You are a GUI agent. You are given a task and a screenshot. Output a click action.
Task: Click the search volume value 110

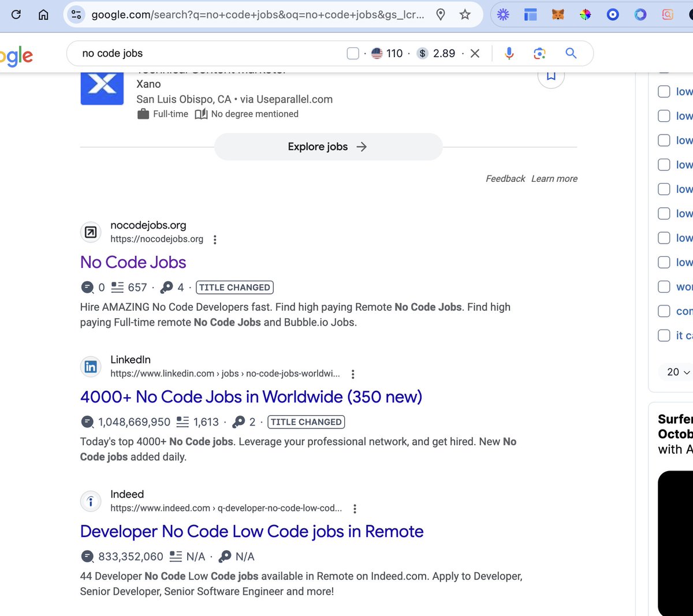pyautogui.click(x=394, y=53)
